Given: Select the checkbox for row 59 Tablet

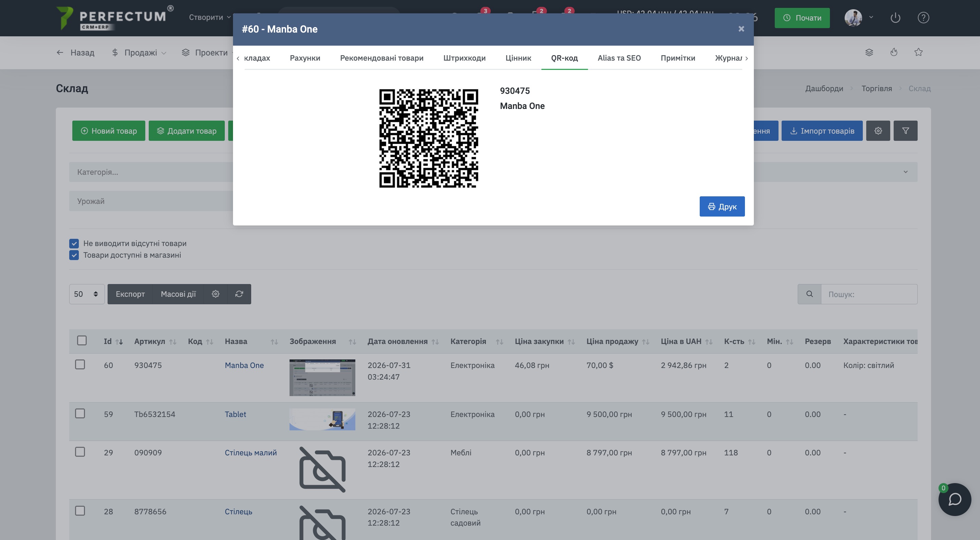Looking at the screenshot, I should coord(80,414).
